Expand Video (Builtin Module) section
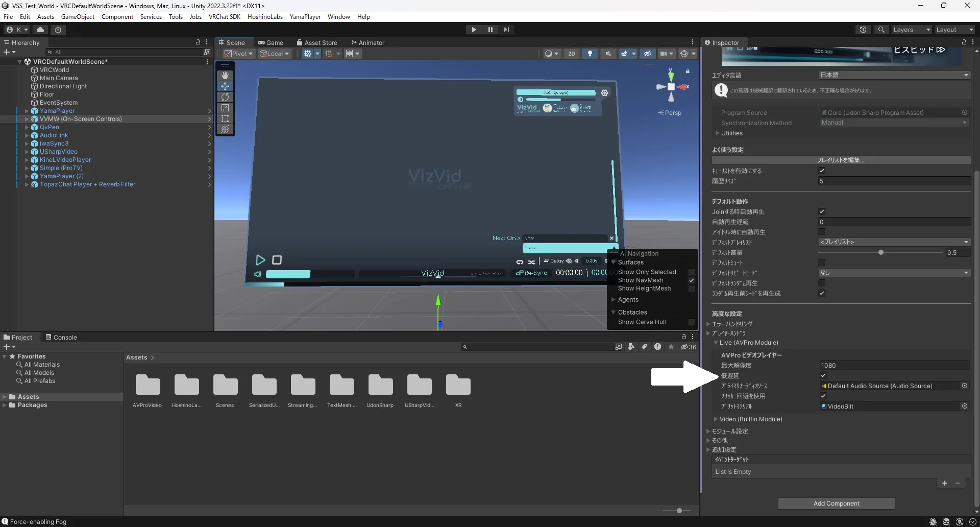Image resolution: width=980 pixels, height=527 pixels. pyautogui.click(x=716, y=419)
